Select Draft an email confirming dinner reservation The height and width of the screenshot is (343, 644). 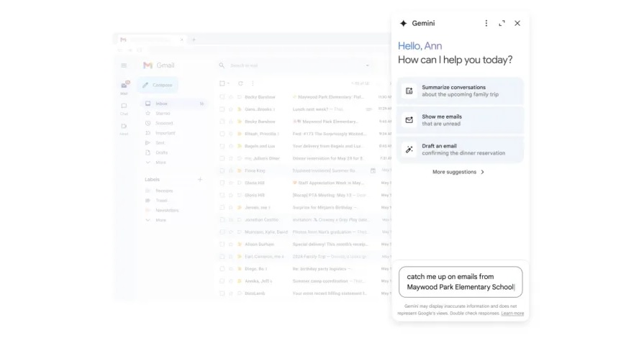click(461, 150)
